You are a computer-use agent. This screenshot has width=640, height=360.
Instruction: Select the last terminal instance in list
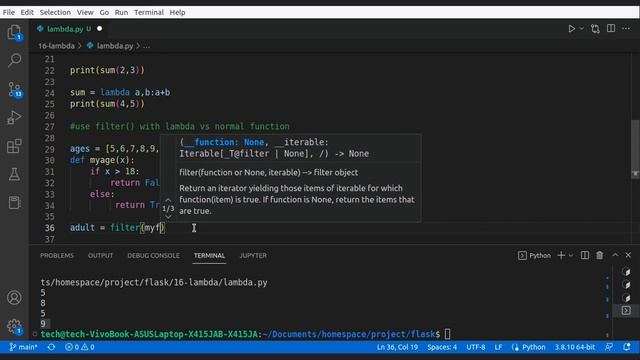[x=627, y=311]
